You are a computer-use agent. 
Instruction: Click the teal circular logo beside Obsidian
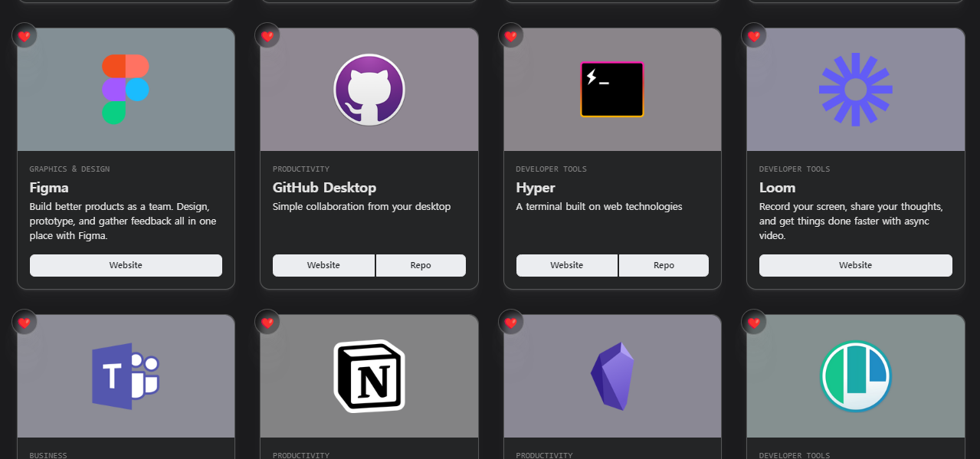click(x=856, y=376)
